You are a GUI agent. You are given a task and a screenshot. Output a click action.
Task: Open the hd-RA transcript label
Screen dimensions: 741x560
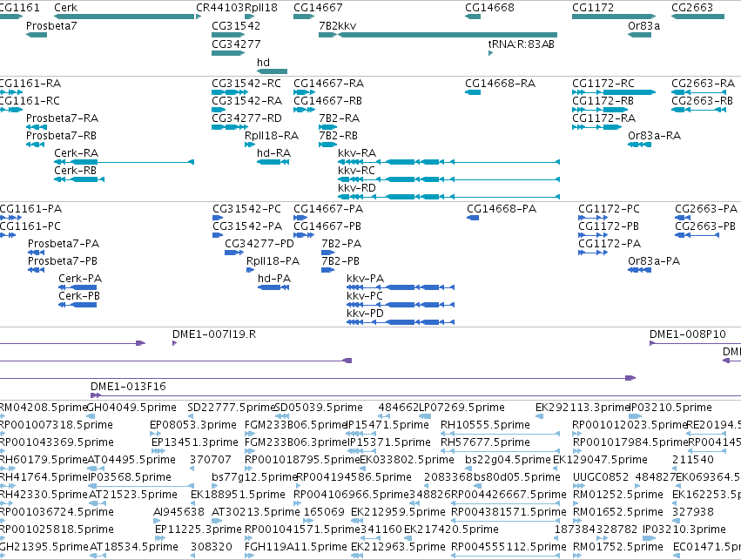273,153
